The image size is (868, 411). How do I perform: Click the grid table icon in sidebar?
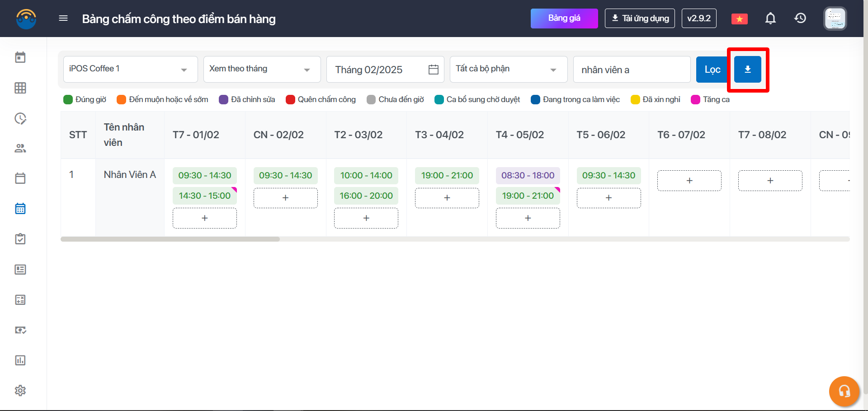[x=20, y=88]
